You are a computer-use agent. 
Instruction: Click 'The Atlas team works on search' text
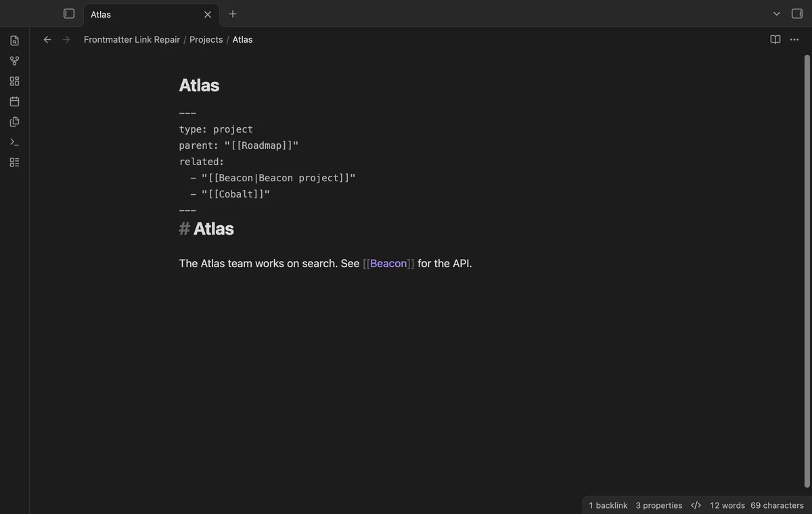coord(258,263)
